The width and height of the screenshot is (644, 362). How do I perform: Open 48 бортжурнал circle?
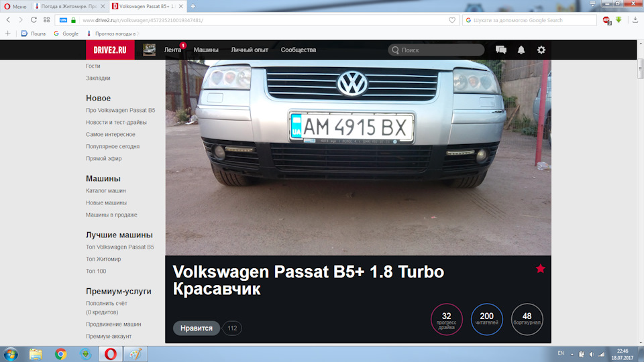click(x=527, y=319)
